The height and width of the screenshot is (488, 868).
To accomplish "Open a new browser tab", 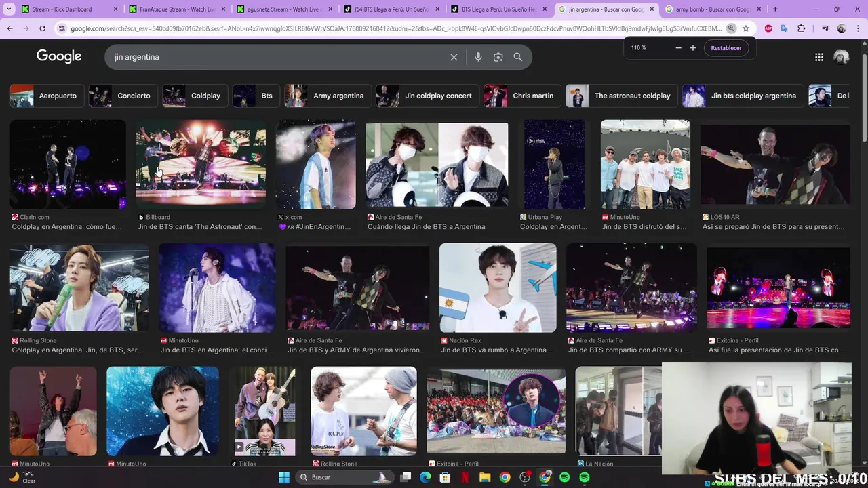I will tap(775, 9).
